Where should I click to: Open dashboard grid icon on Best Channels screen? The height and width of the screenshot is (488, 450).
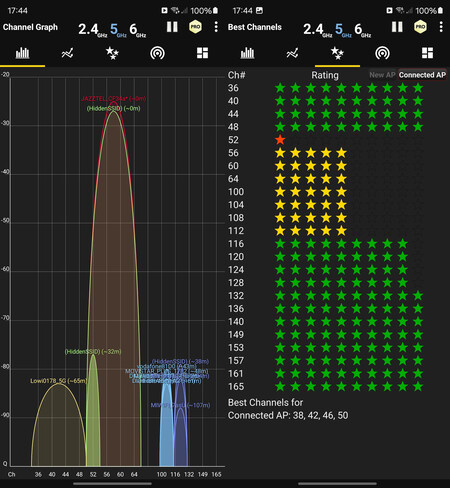pyautogui.click(x=427, y=53)
